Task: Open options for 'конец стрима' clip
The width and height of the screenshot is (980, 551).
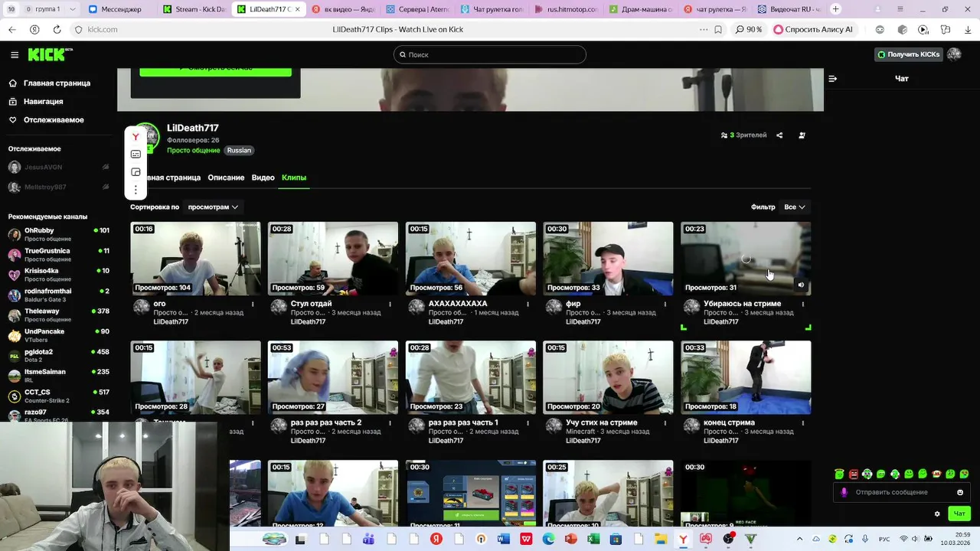Action: pyautogui.click(x=803, y=423)
